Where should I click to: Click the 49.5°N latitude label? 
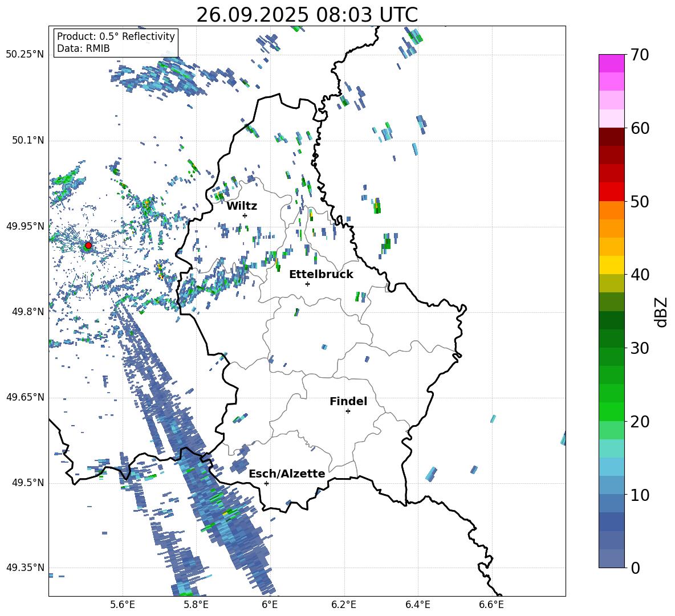click(x=28, y=483)
